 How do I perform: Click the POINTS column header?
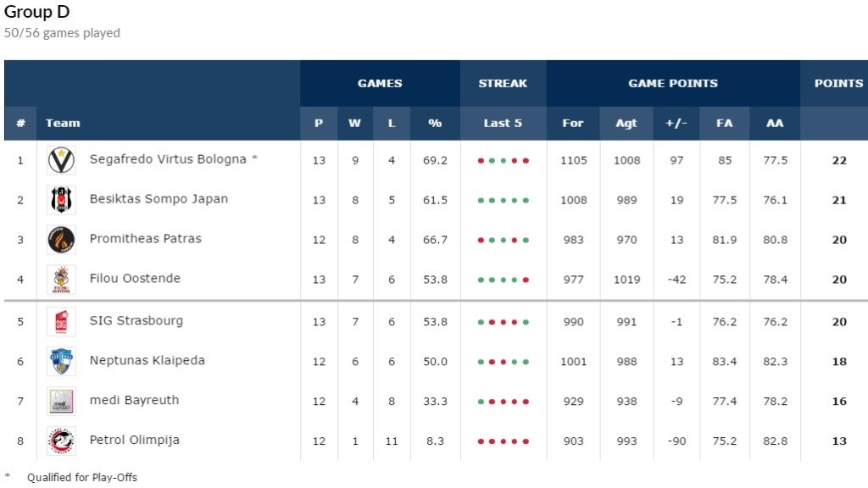(x=838, y=83)
